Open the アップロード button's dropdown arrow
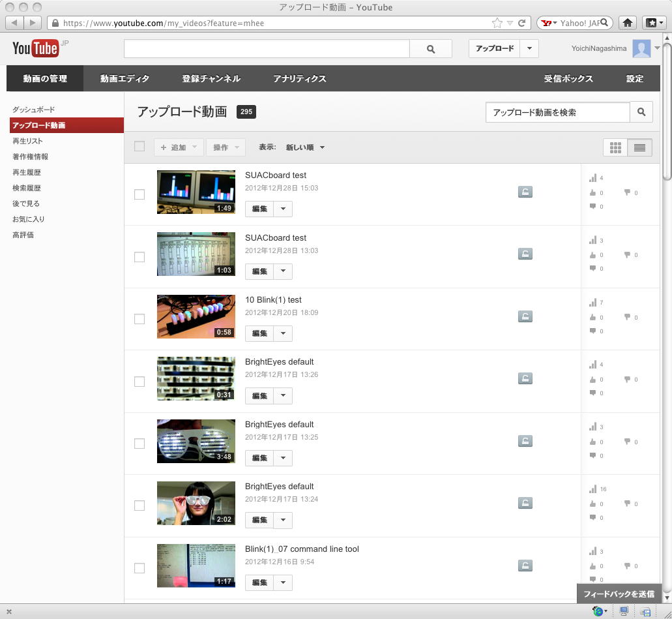 [529, 48]
